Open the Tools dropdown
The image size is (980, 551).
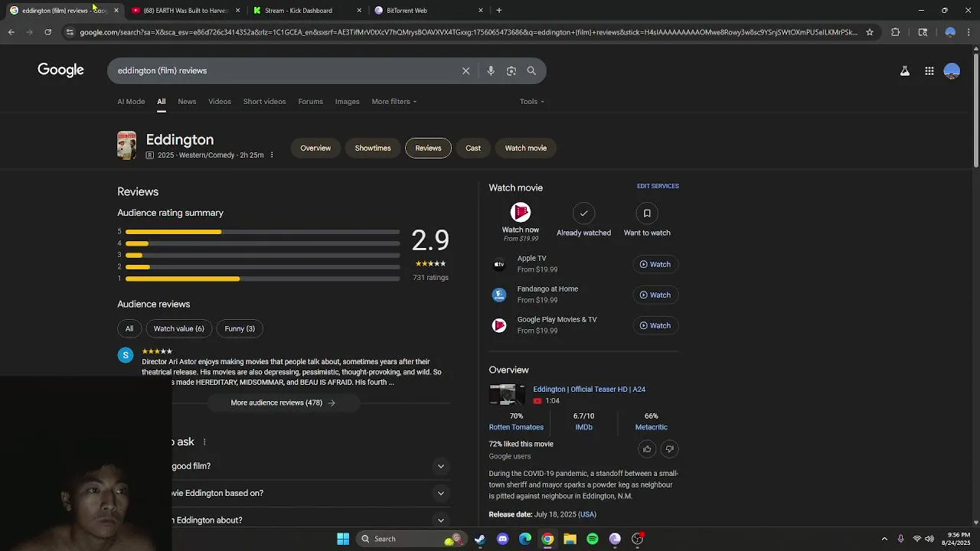pos(532,102)
